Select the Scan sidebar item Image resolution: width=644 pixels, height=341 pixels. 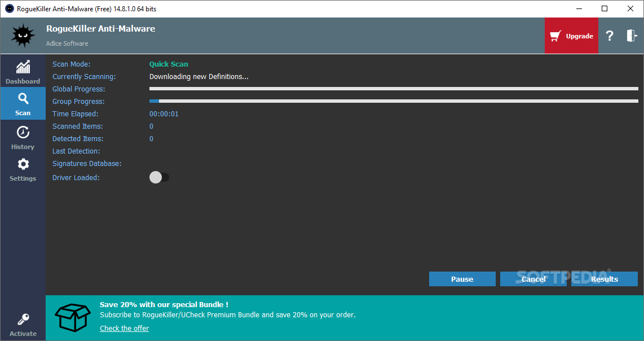[x=23, y=103]
